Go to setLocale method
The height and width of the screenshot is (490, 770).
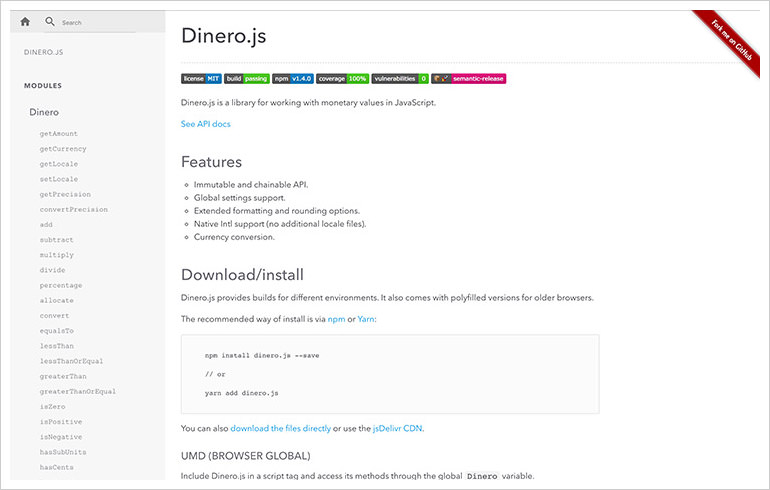[58, 179]
